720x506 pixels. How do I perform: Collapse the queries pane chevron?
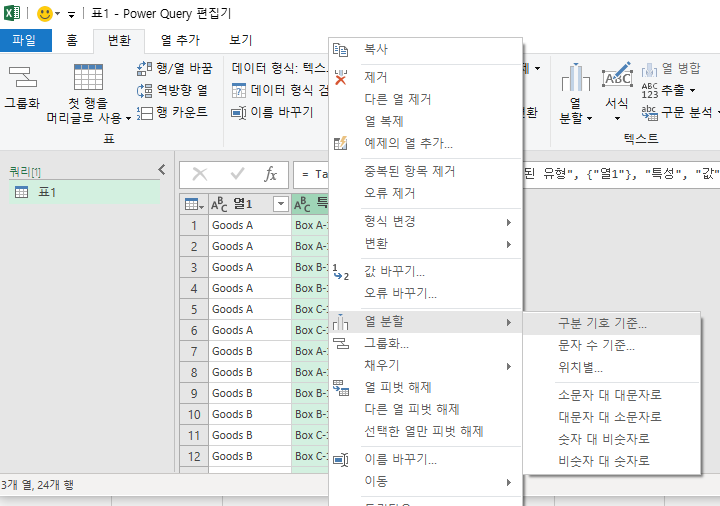[162, 170]
